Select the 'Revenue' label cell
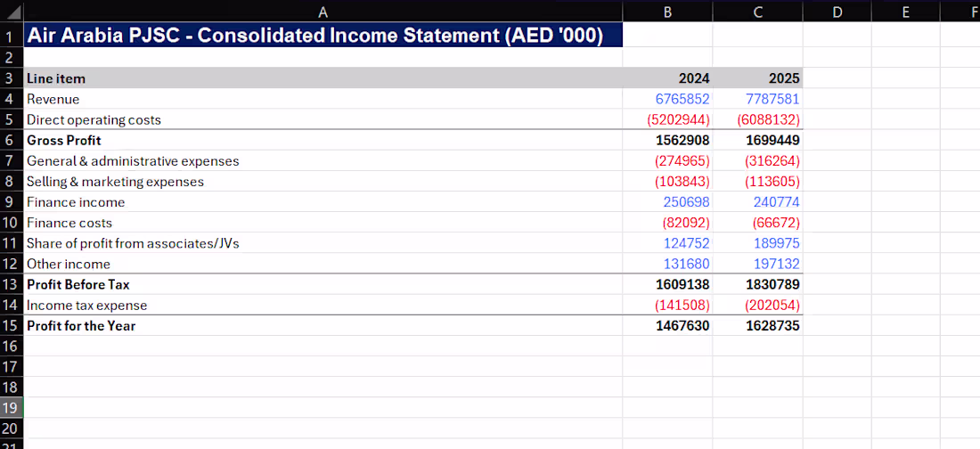Viewport: 980px width, 449px height. click(x=323, y=99)
